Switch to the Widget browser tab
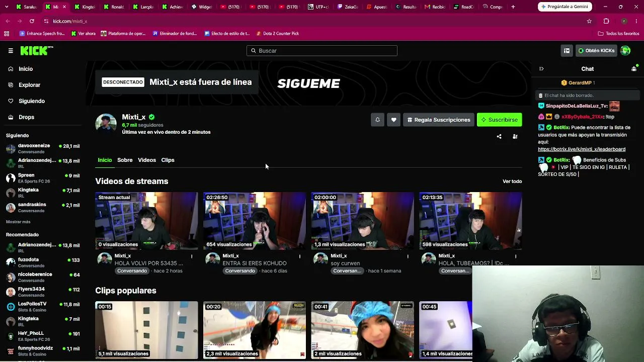 point(201,7)
